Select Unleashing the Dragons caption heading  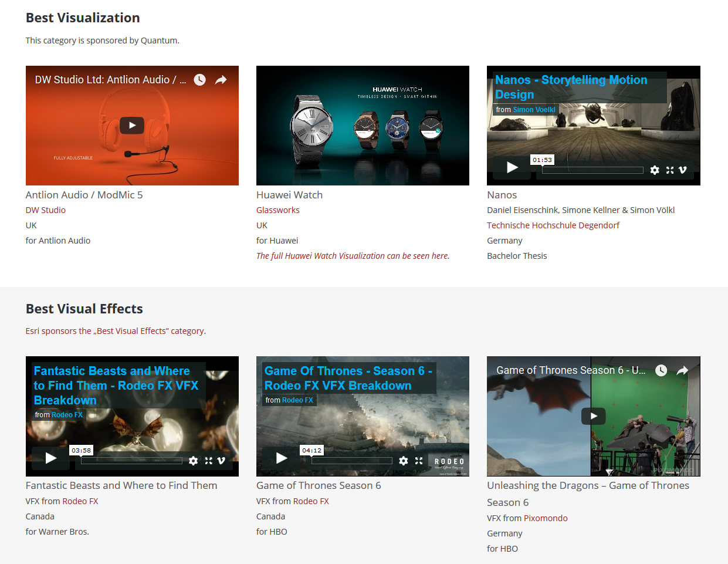tap(588, 494)
